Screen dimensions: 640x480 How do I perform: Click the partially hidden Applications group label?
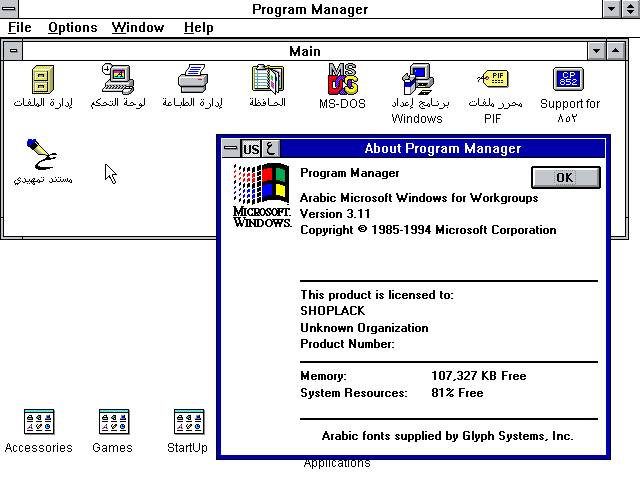tap(337, 463)
